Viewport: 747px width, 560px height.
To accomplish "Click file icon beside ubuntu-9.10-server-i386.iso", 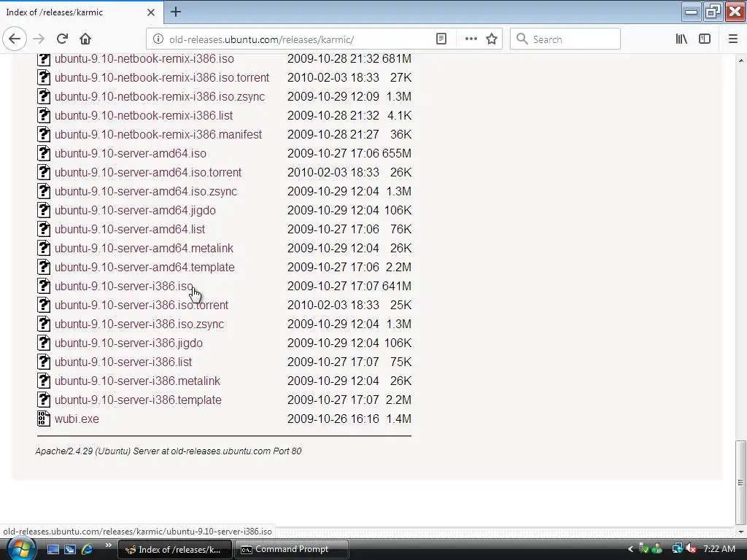I will pos(44,286).
